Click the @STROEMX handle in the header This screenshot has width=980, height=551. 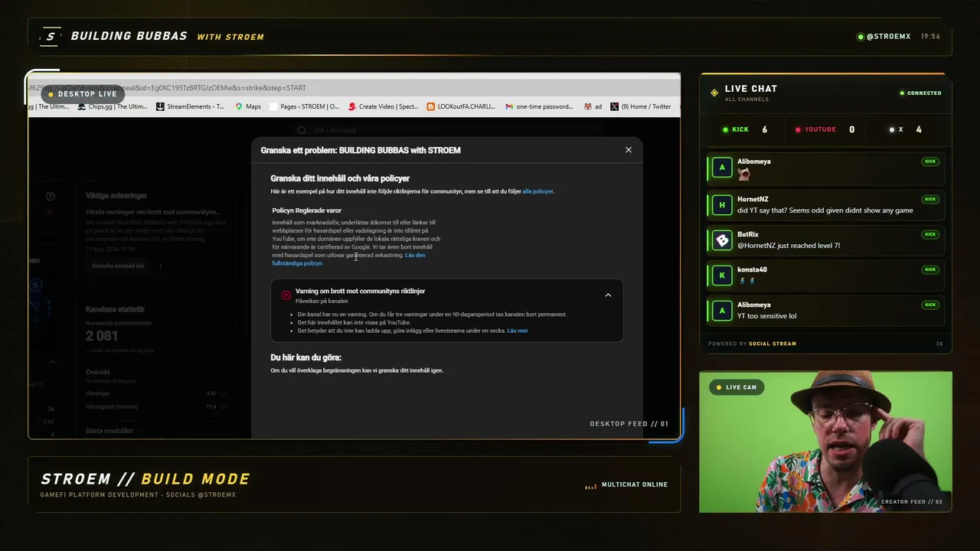click(x=888, y=37)
